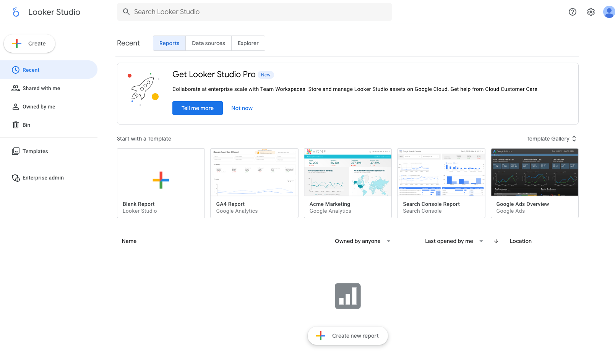Open Enterprise admin page
Image resolution: width=615 pixels, height=364 pixels.
(49, 178)
